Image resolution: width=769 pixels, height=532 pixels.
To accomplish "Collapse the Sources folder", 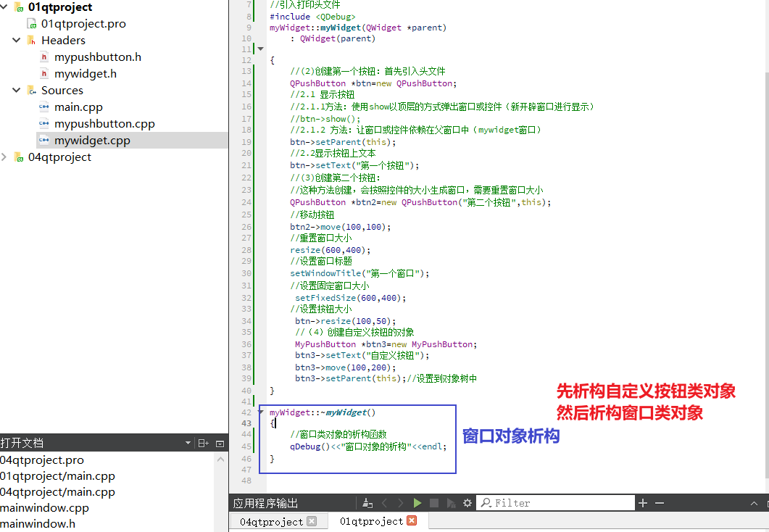I will pos(16,90).
